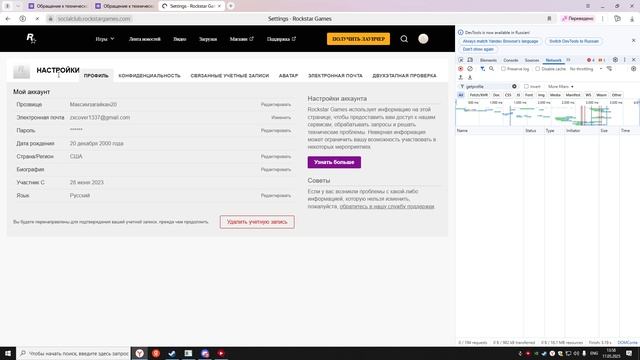Click the export HAR download icon

[x=470, y=77]
